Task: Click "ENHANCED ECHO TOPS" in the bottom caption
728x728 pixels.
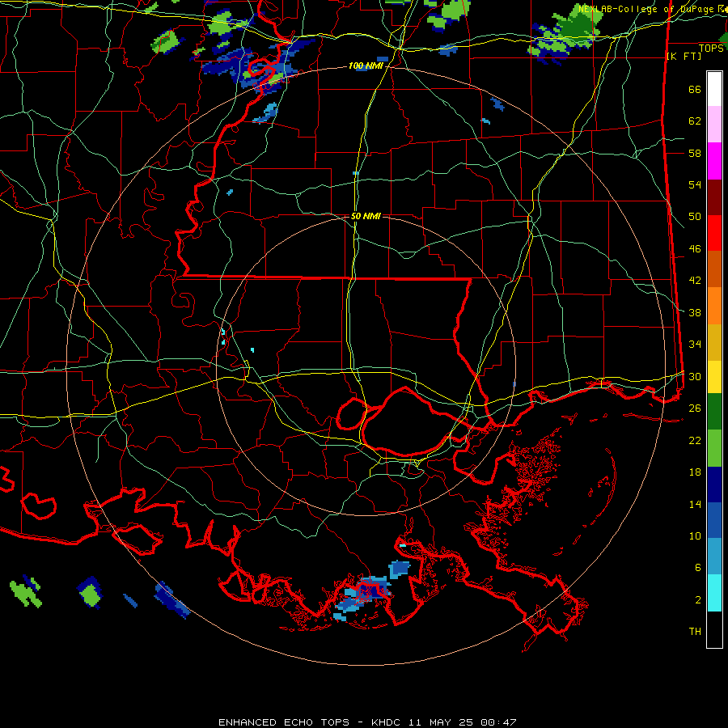Action: click(284, 722)
